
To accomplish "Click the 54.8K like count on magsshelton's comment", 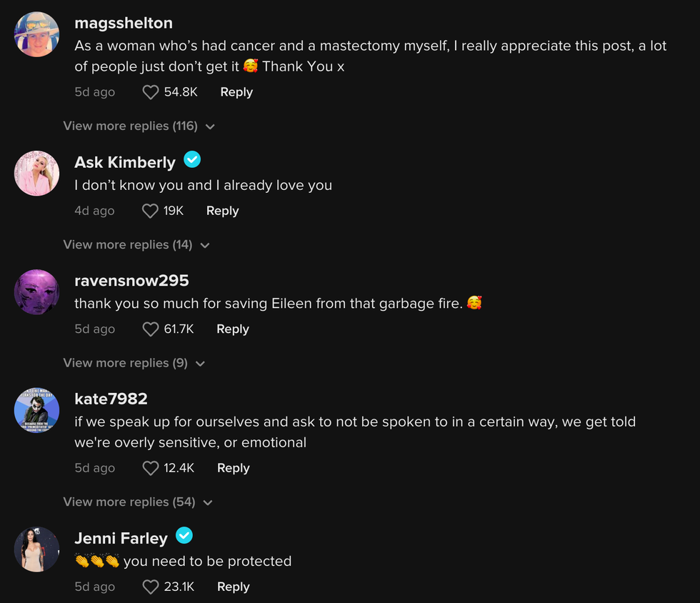I will tap(181, 91).
